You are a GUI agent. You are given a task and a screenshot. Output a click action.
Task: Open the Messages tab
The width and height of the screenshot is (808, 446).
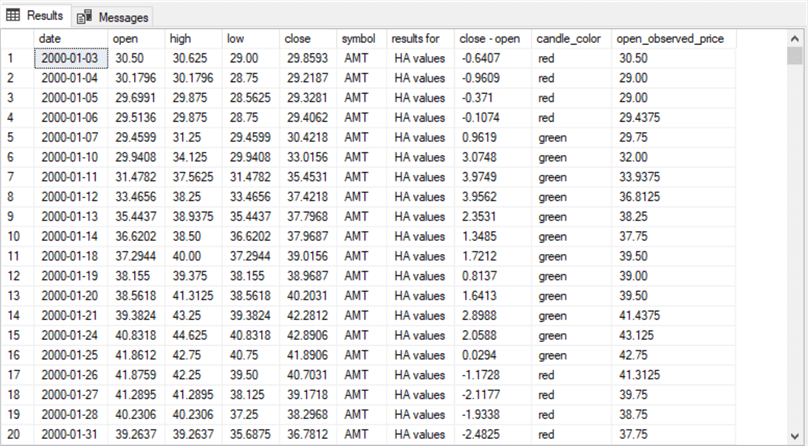112,18
